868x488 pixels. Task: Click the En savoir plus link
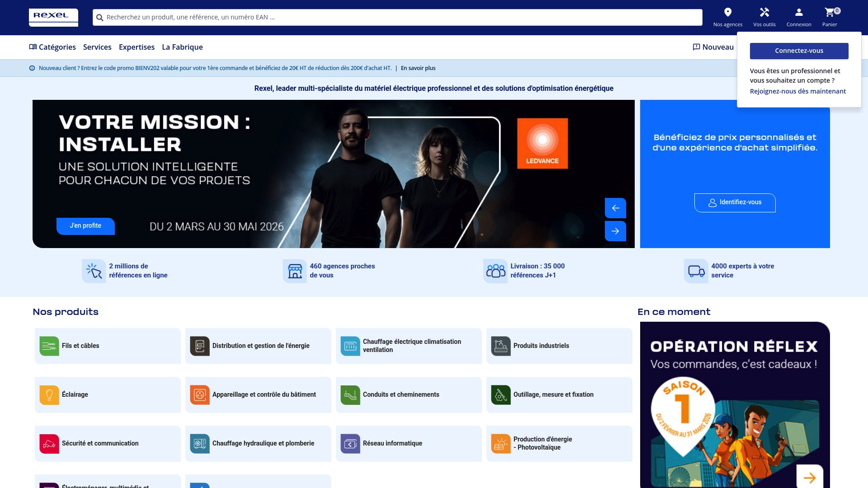(x=418, y=68)
